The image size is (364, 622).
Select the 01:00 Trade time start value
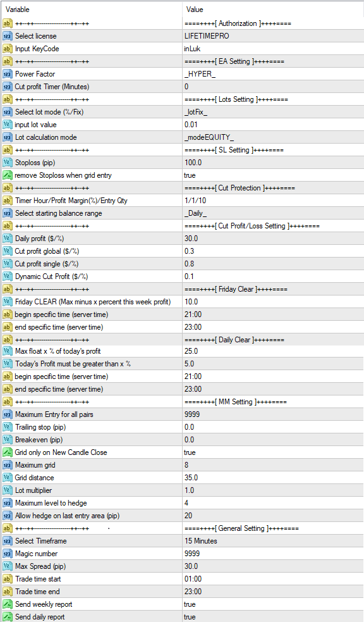193,579
